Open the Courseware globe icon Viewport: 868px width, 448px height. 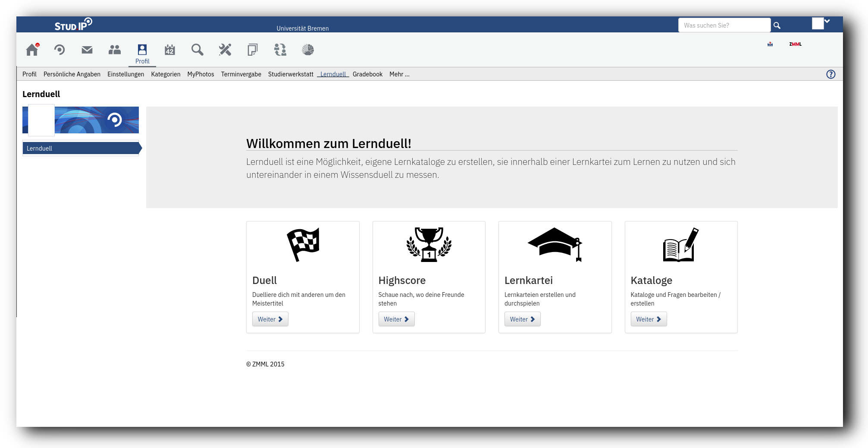tap(308, 50)
